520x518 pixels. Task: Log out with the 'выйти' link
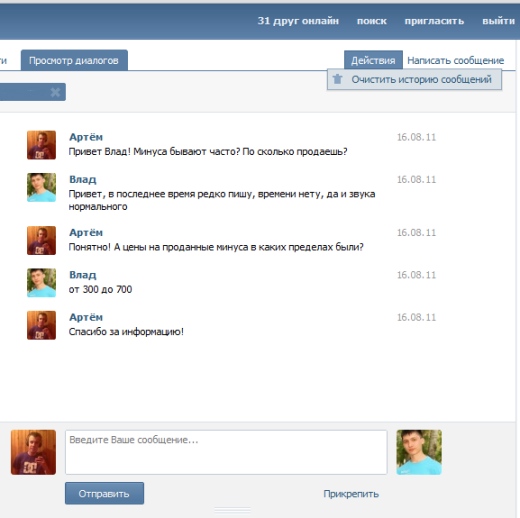(x=498, y=21)
